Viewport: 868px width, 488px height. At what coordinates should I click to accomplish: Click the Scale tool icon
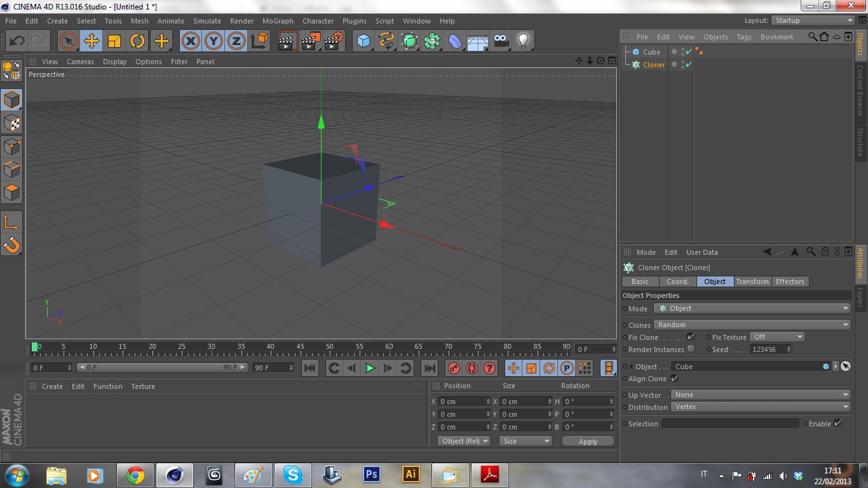tap(114, 41)
